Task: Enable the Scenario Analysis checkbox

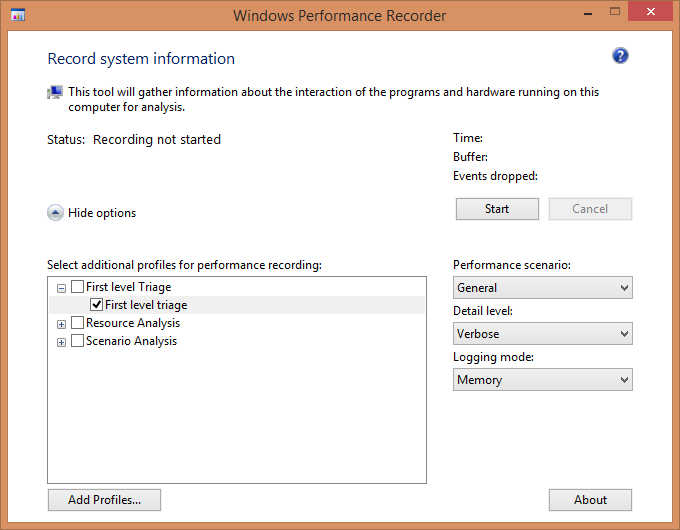Action: [x=77, y=341]
